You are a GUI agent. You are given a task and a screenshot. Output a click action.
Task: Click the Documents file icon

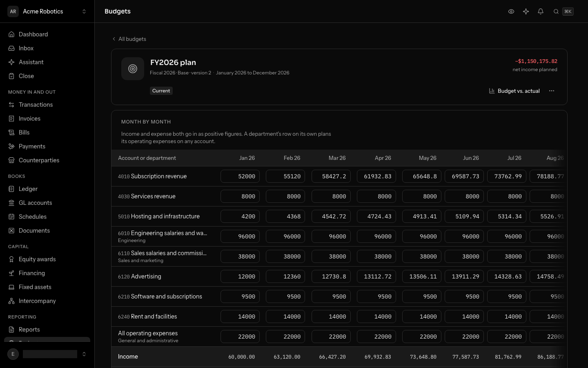pyautogui.click(x=11, y=231)
